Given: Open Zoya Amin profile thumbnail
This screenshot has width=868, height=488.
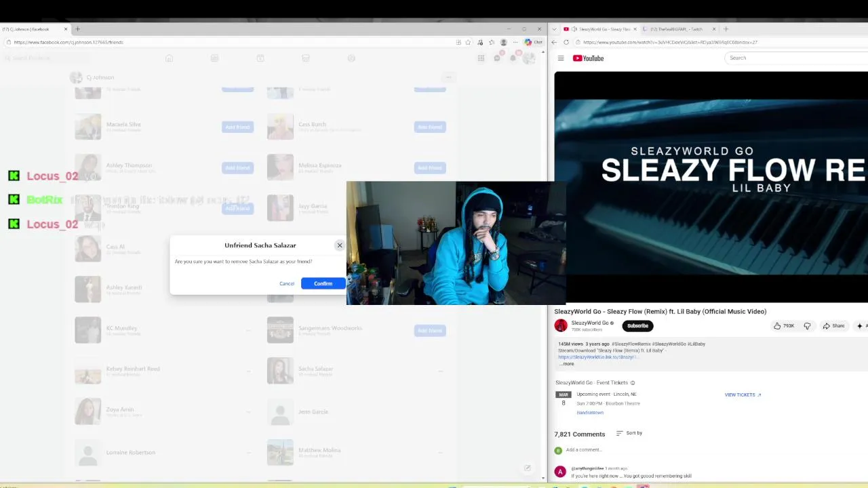Looking at the screenshot, I should 87,411.
